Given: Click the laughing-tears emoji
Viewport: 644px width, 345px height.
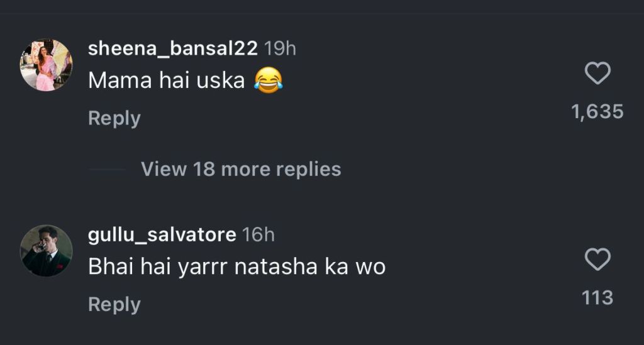Looking at the screenshot, I should pyautogui.click(x=269, y=80).
